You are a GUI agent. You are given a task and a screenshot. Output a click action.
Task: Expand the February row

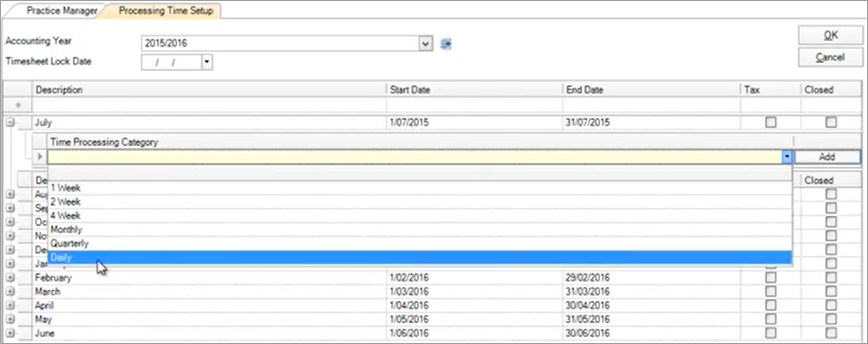10,277
